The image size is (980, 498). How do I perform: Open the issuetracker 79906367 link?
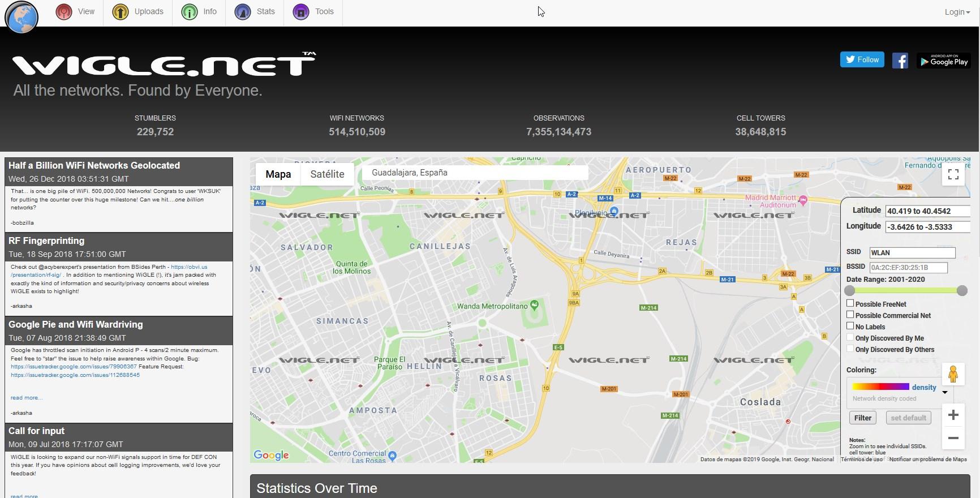coord(74,367)
